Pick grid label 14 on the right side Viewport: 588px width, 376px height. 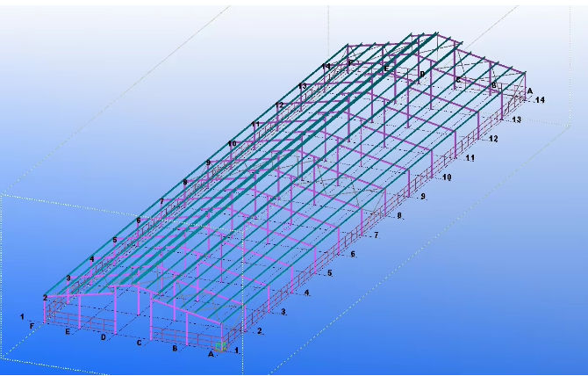click(x=539, y=101)
